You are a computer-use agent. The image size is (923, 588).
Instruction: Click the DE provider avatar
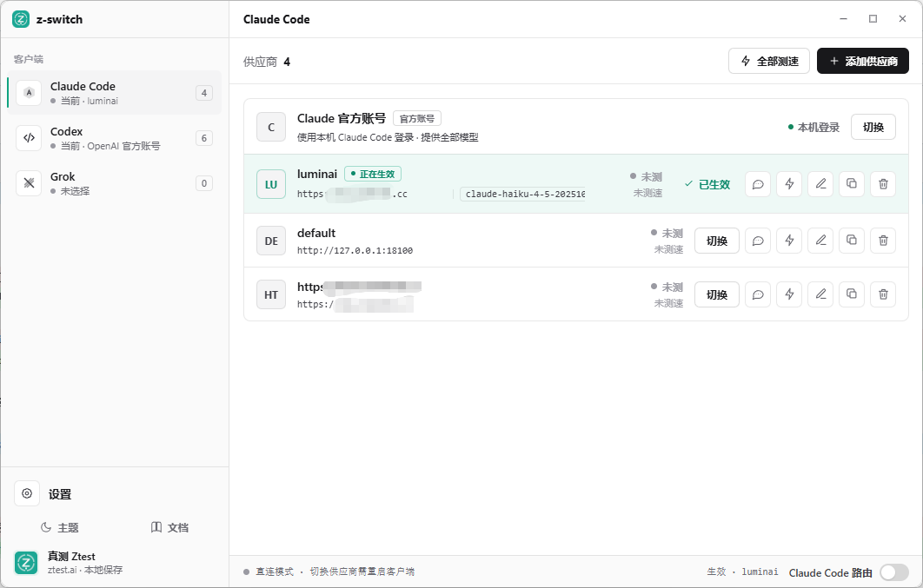(x=271, y=241)
